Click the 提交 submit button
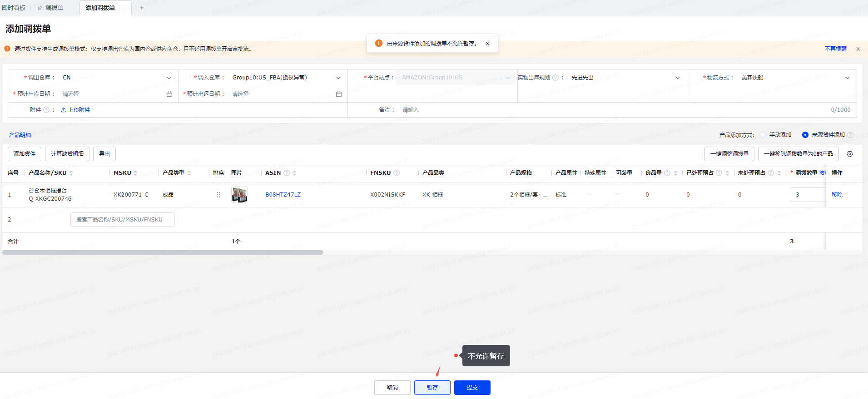This screenshot has width=868, height=399. pyautogui.click(x=472, y=388)
